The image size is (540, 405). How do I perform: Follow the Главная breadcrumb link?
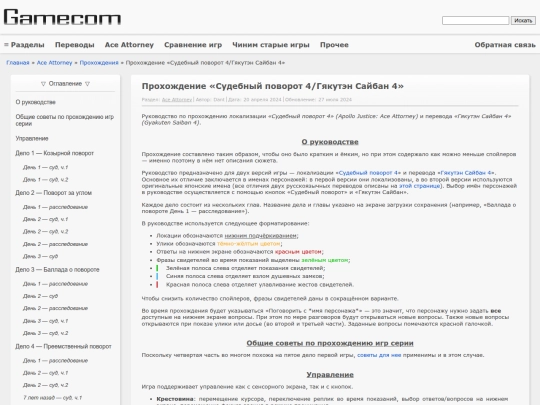coord(18,63)
